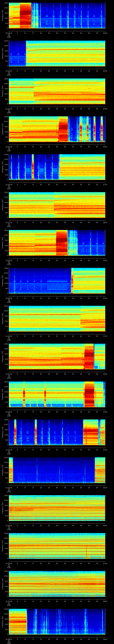
Task: Click the 22:31:00 start time label
Action: 9,374
